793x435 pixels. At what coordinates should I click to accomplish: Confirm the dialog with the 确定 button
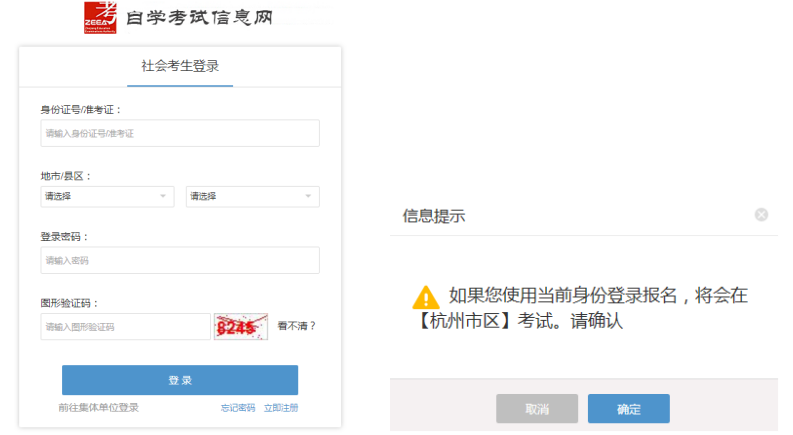tap(628, 409)
